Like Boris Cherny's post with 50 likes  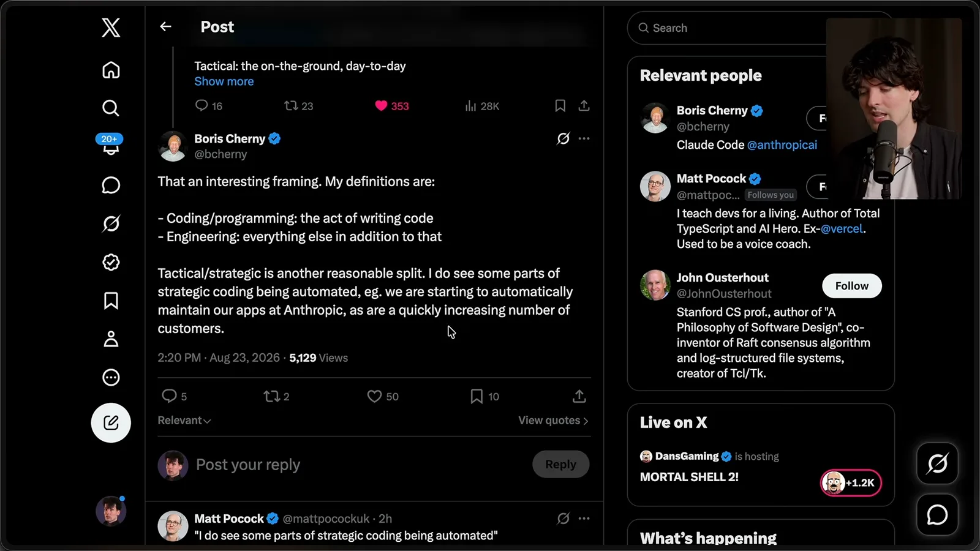(383, 396)
